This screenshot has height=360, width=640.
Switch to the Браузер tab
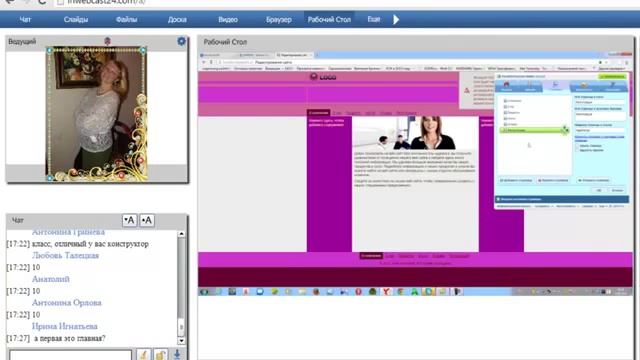(x=279, y=19)
